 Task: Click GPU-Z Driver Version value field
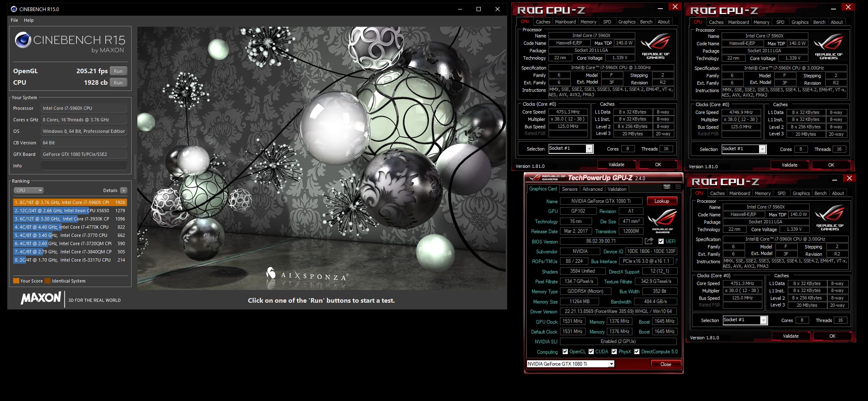point(618,311)
